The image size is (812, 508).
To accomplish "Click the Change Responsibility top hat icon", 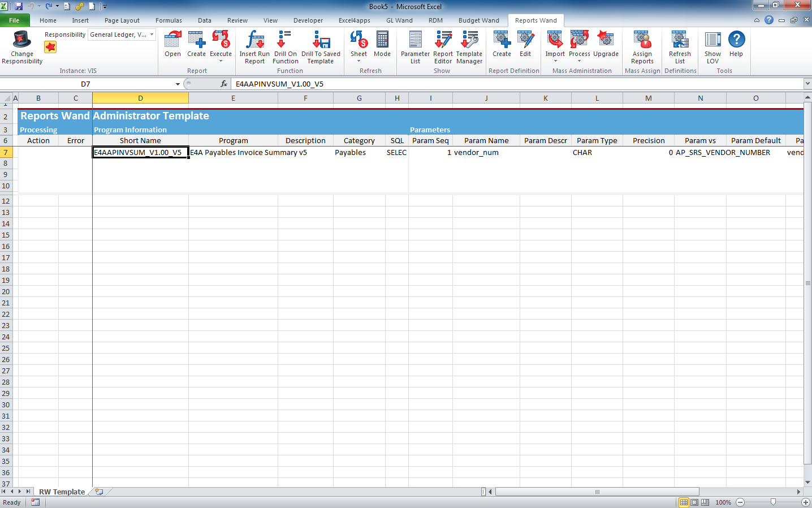I will 21,40.
